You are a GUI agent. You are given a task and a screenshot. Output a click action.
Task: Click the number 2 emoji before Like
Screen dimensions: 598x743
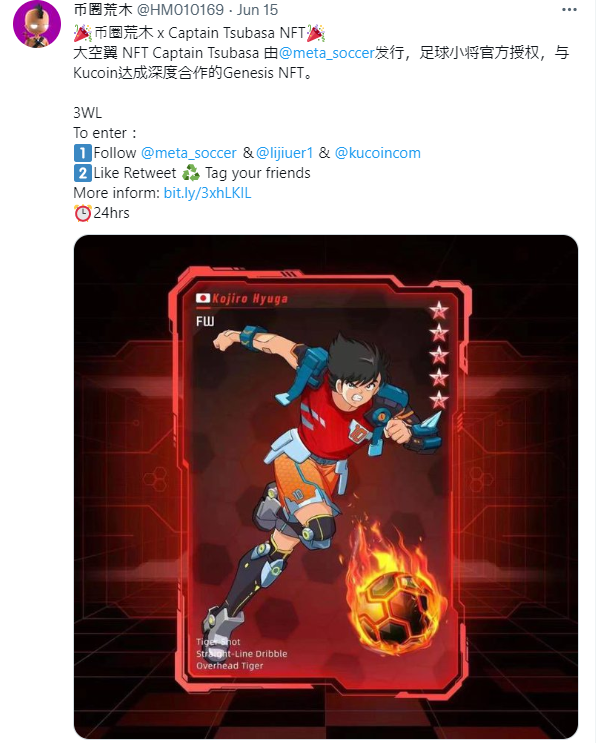(x=82, y=173)
